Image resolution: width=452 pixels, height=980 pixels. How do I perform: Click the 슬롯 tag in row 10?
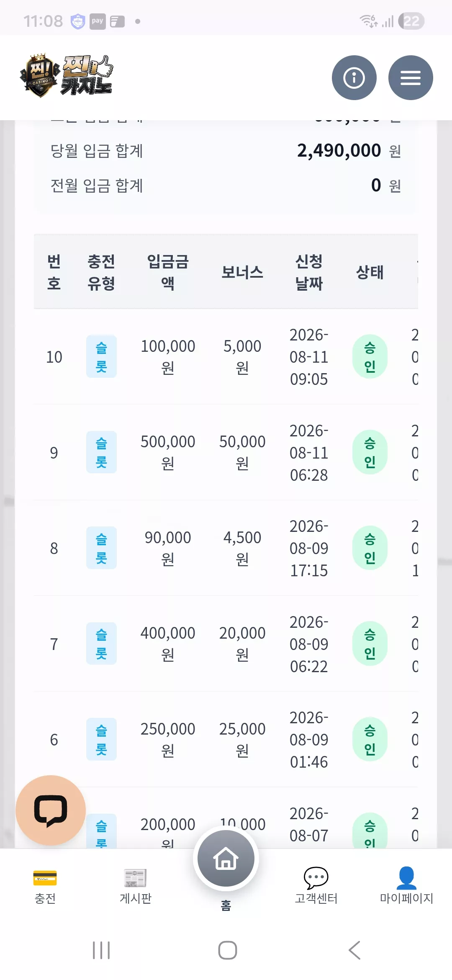101,356
